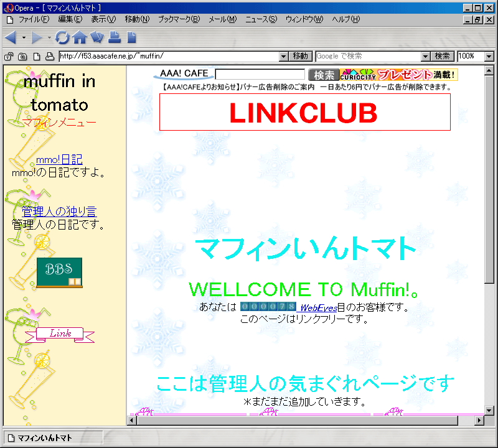Click the BBS chalkboard image
This screenshot has height=448, width=498.
click(x=59, y=273)
